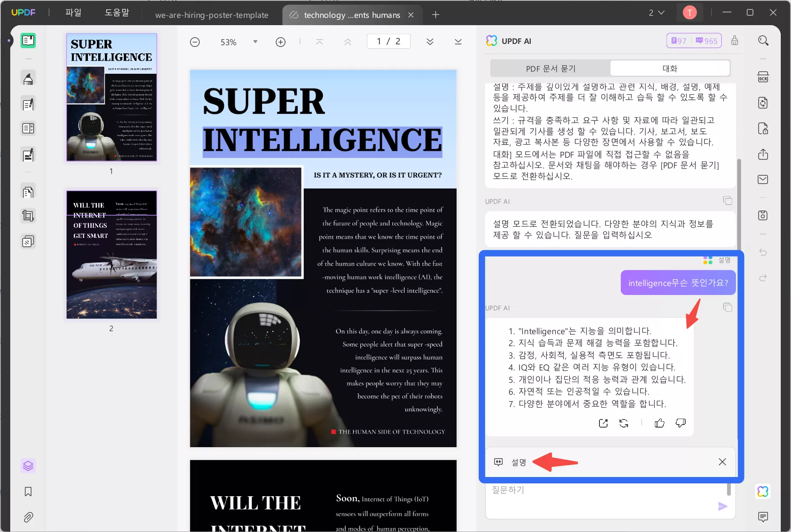Open the zoom level dropdown

click(x=255, y=42)
